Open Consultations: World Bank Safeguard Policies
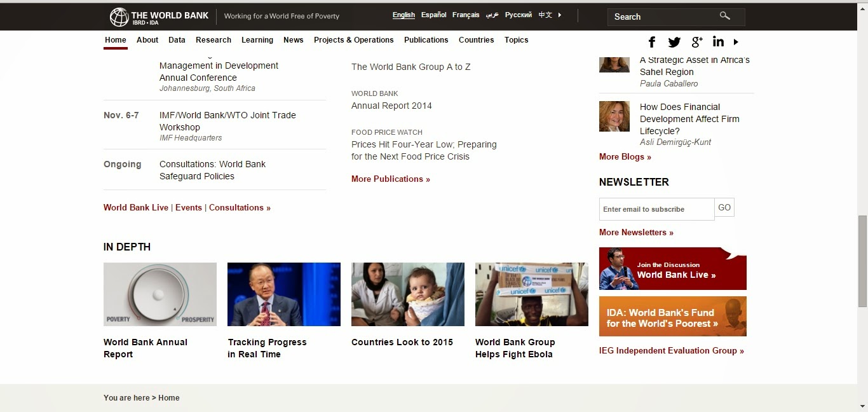The height and width of the screenshot is (412, 868). pos(213,170)
